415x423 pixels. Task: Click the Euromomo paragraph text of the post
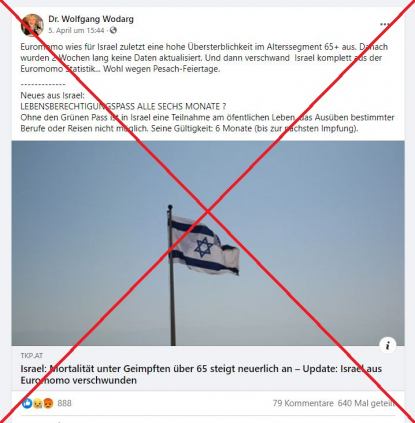tap(204, 58)
